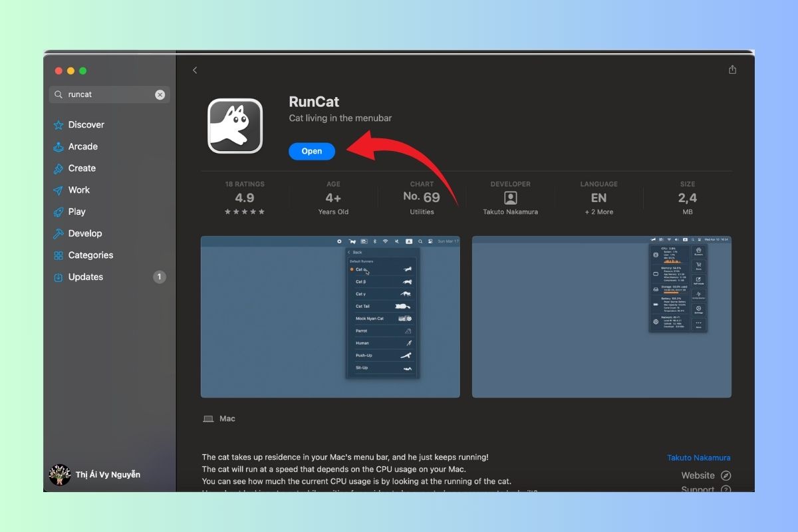
Task: Click the magnifier icon in search field
Action: coord(59,94)
